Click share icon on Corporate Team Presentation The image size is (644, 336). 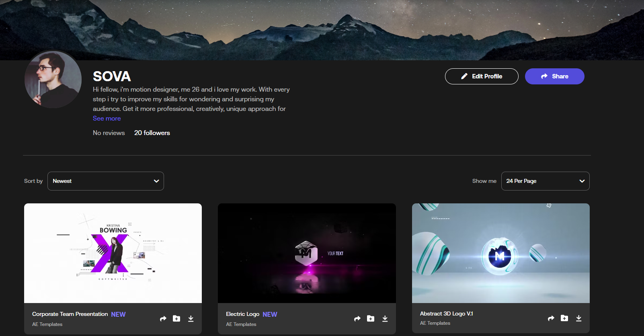[163, 319]
